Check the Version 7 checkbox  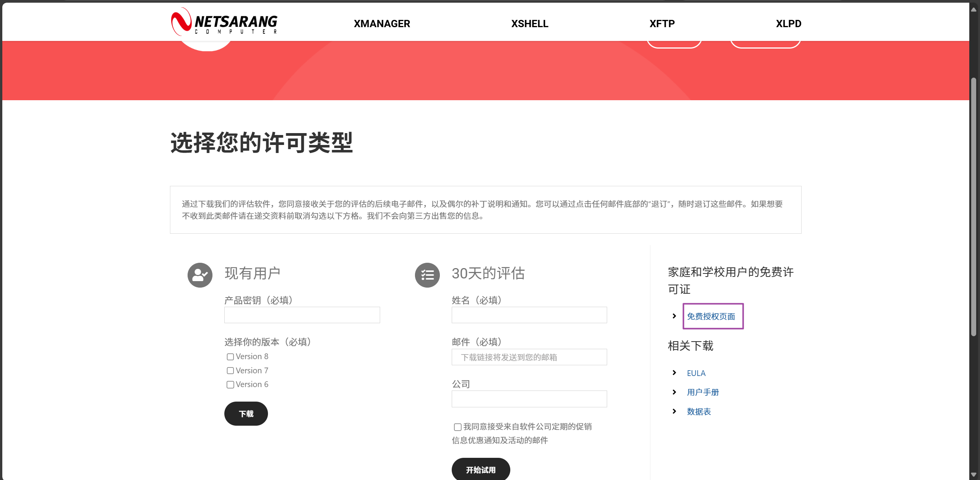coord(230,371)
